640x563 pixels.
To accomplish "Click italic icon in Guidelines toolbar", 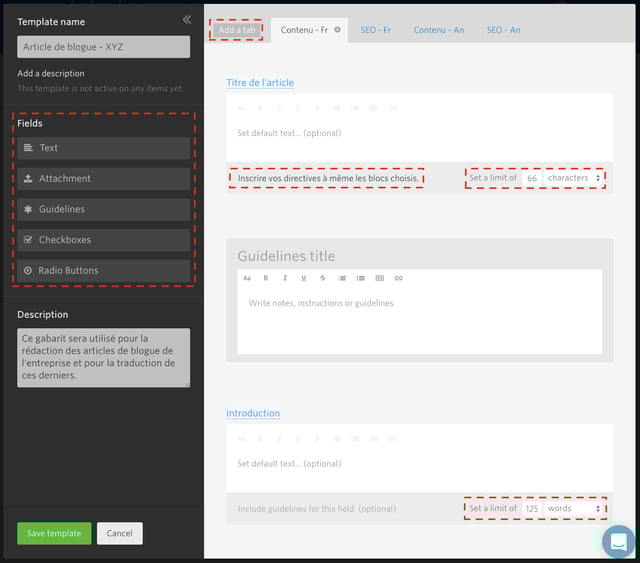I will tap(285, 278).
